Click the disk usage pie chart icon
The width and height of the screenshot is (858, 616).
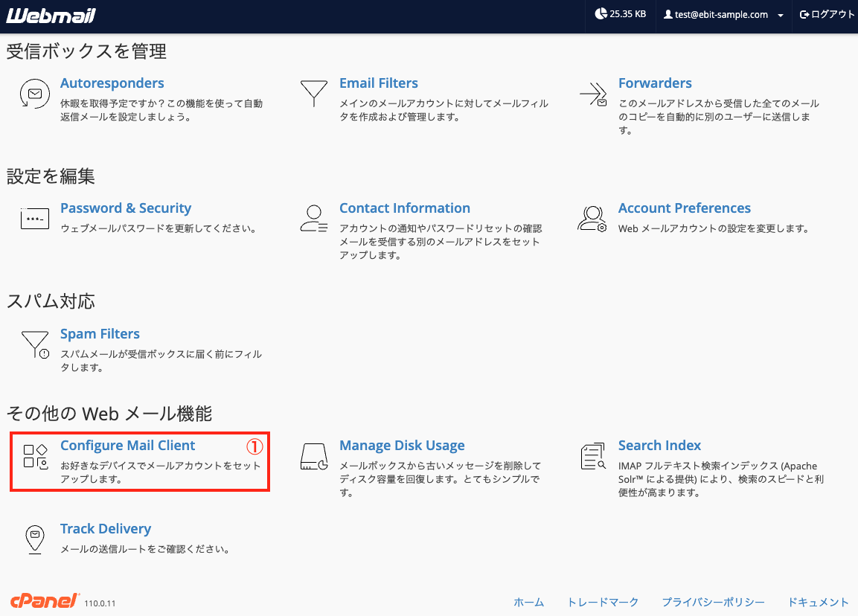click(x=601, y=13)
